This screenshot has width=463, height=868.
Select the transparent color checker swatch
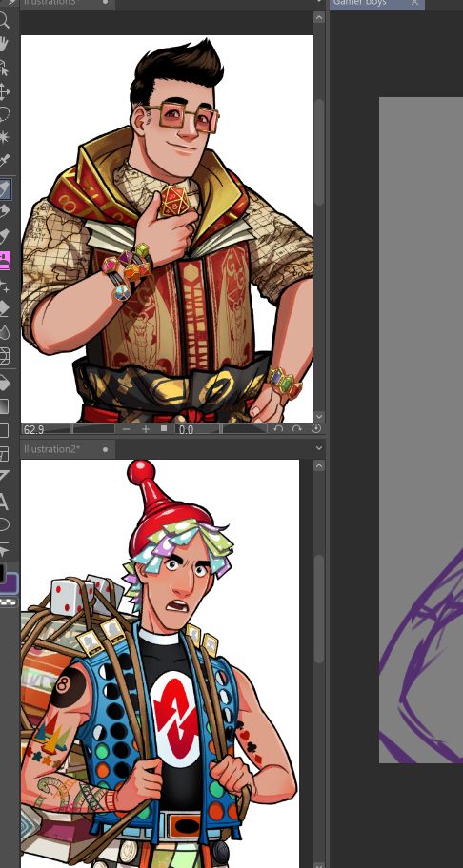8,602
